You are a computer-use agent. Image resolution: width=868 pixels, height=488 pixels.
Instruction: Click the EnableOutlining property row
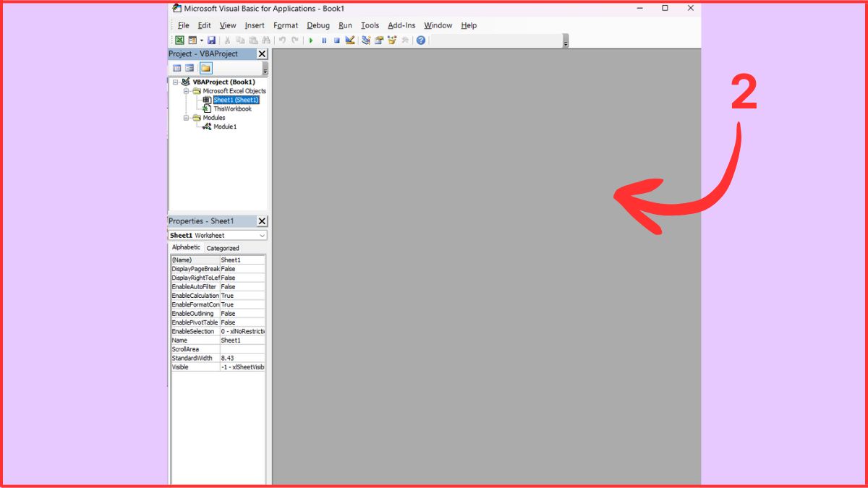tap(218, 313)
